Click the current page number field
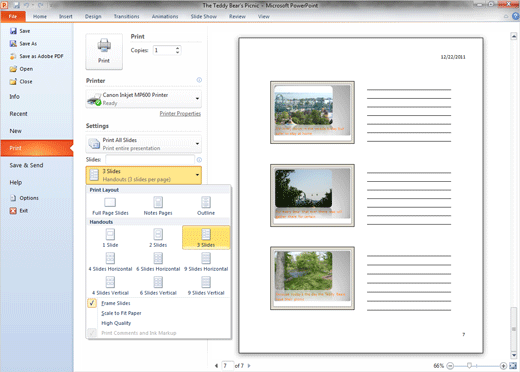 coord(227,366)
